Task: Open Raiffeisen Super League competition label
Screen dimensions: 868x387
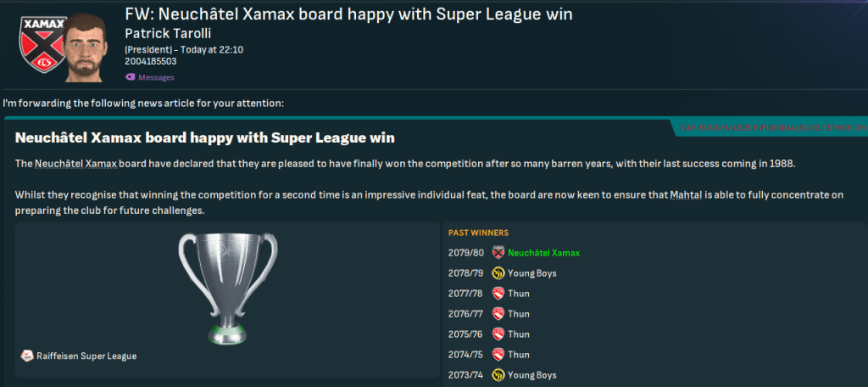Action: tap(86, 356)
